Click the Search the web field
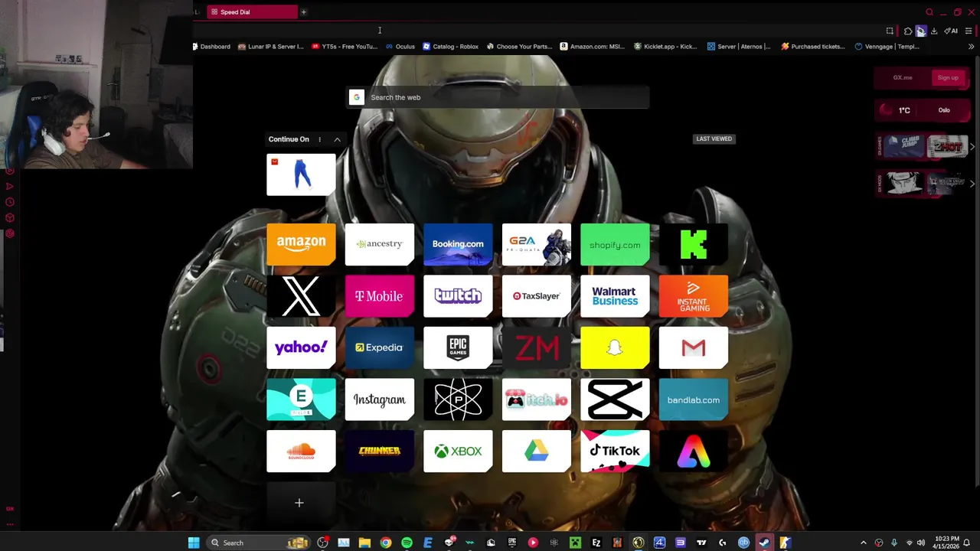Screen dimensions: 980x551 coord(498,97)
